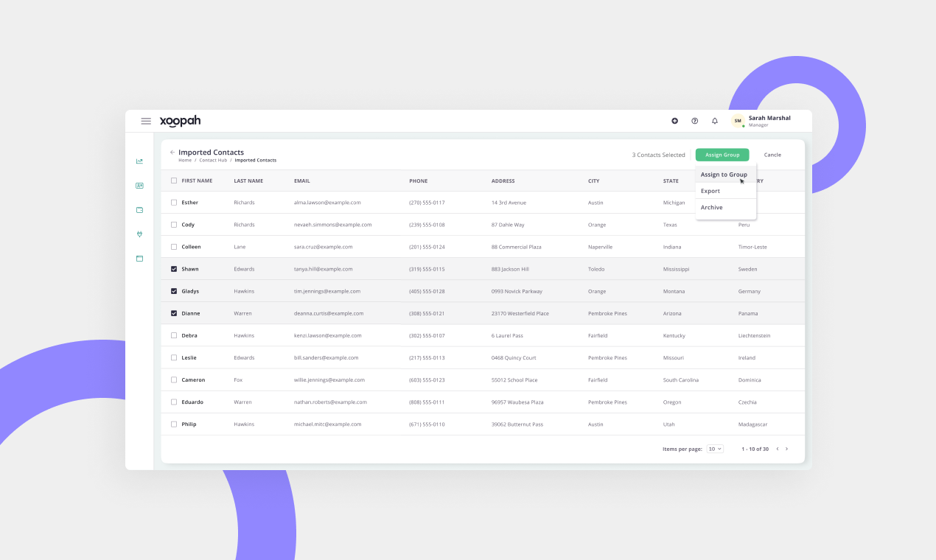Select the contact card icon in sidebar

tap(139, 185)
